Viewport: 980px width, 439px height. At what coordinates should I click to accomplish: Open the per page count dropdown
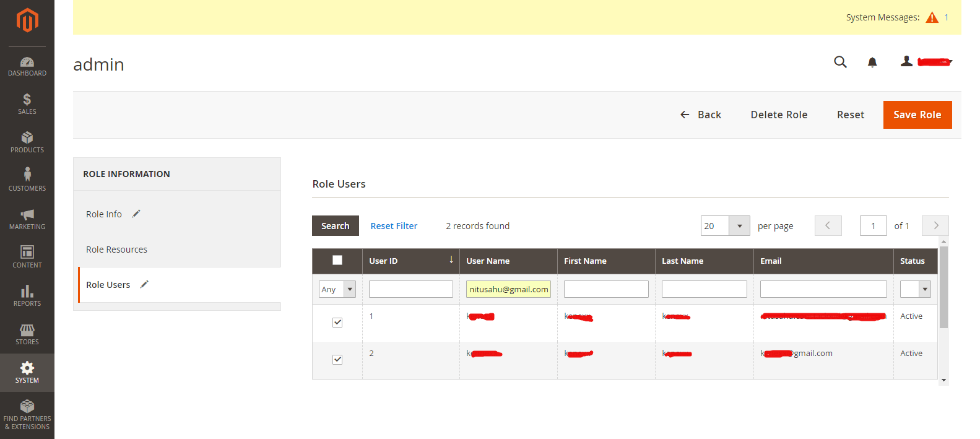[x=725, y=226]
